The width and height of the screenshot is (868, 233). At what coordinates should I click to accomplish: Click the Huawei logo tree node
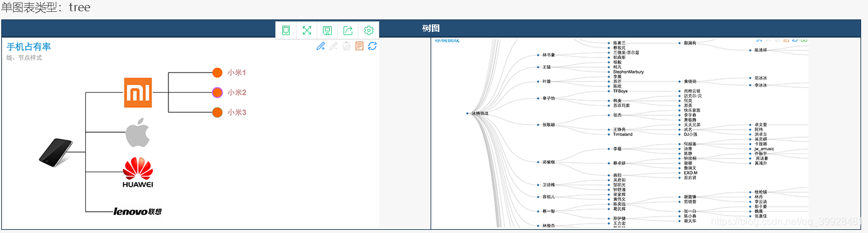click(138, 172)
